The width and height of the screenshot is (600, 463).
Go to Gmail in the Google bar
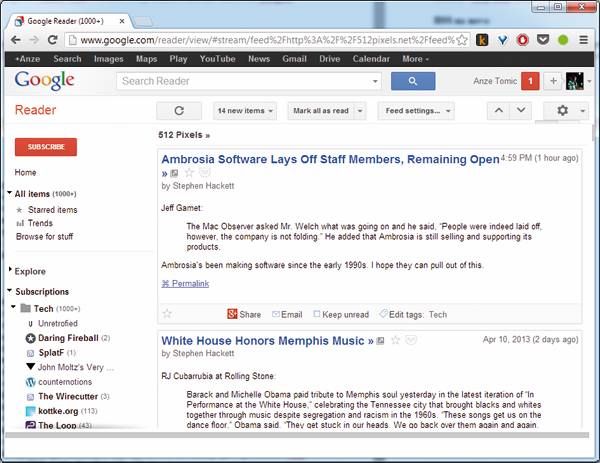pyautogui.click(x=294, y=59)
